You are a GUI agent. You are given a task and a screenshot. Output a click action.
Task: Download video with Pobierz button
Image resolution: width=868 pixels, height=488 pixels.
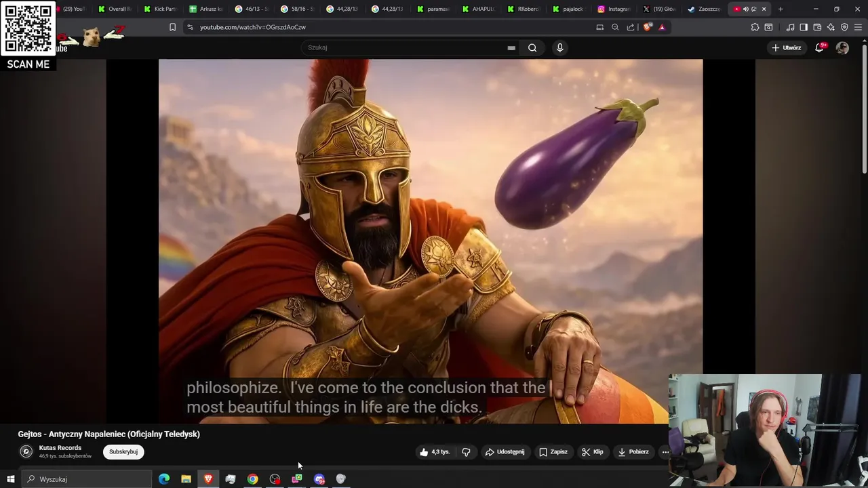633,452
